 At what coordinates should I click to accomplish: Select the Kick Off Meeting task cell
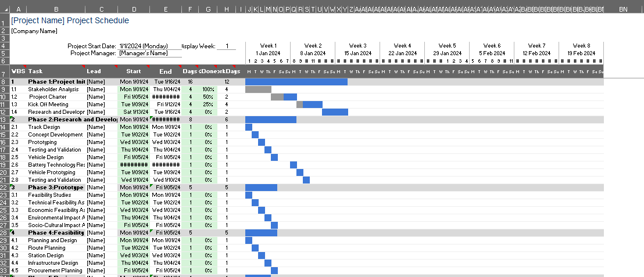pos(56,104)
